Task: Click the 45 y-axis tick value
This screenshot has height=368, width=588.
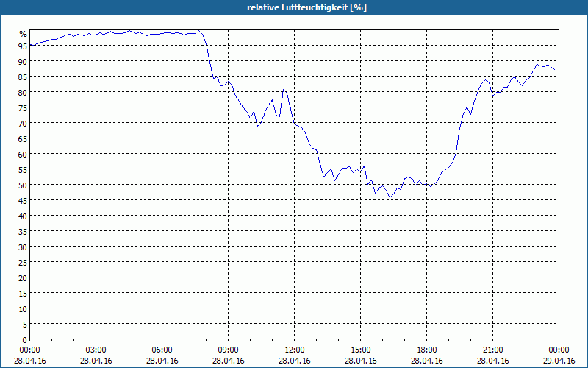Action: pos(23,200)
